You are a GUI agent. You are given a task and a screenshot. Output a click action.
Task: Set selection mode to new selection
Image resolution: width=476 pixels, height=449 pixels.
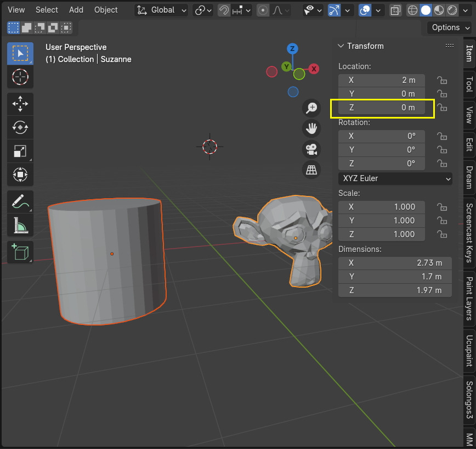(13, 27)
